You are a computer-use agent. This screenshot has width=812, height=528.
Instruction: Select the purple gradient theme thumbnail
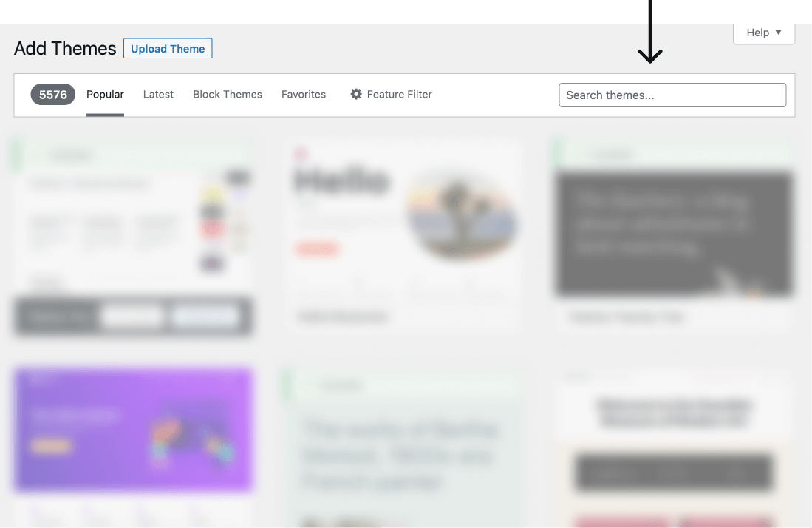click(133, 429)
